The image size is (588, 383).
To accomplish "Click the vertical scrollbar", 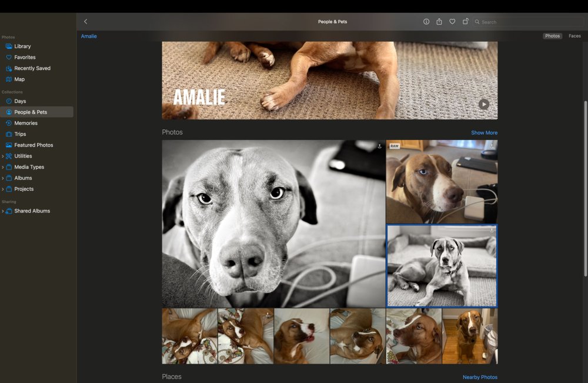I will pyautogui.click(x=586, y=189).
